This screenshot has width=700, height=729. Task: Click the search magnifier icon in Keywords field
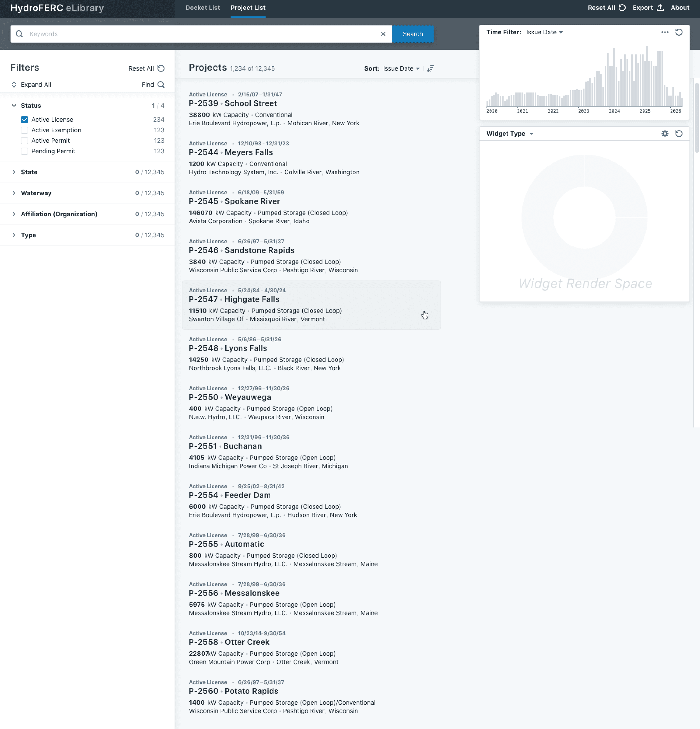click(19, 34)
